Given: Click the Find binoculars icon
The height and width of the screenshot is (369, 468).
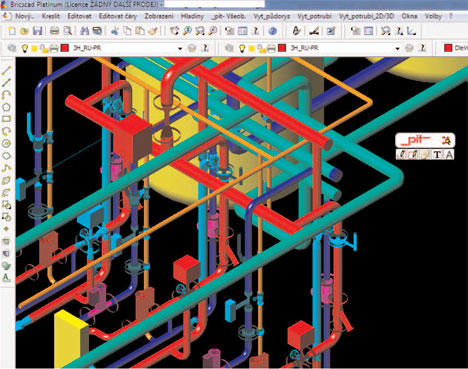Looking at the screenshot, I should coord(85,31).
